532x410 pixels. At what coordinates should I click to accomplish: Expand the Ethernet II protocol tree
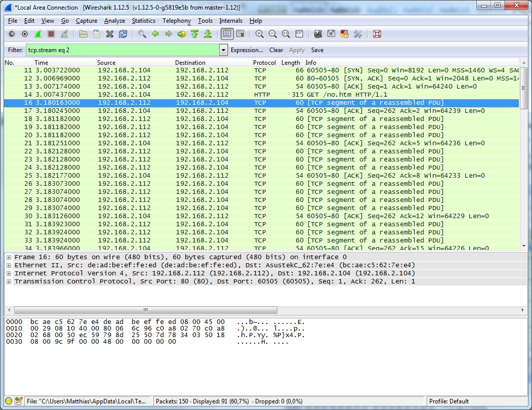click(x=9, y=265)
